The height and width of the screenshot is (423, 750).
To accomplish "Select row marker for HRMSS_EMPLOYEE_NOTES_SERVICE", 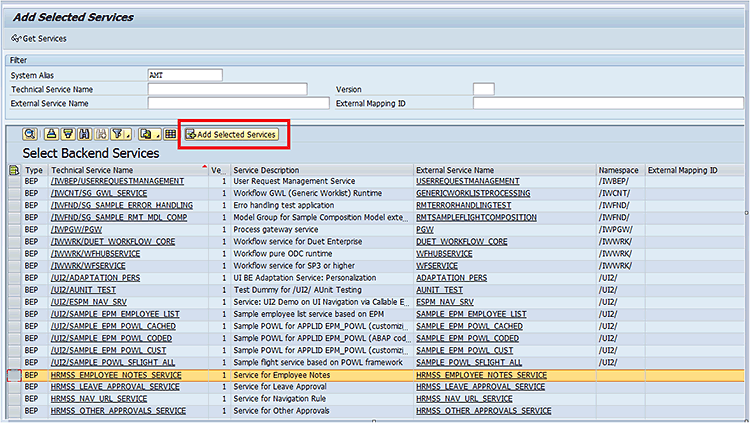I will click(x=13, y=375).
